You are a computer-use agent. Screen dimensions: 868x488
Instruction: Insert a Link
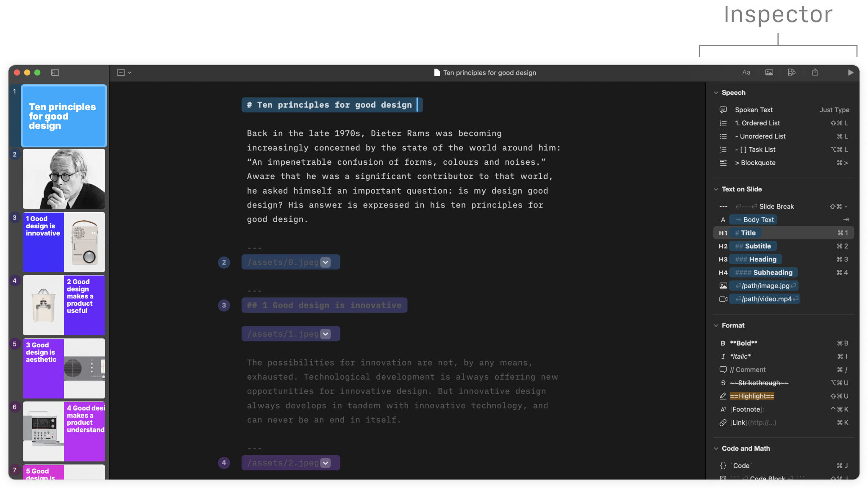pos(784,423)
